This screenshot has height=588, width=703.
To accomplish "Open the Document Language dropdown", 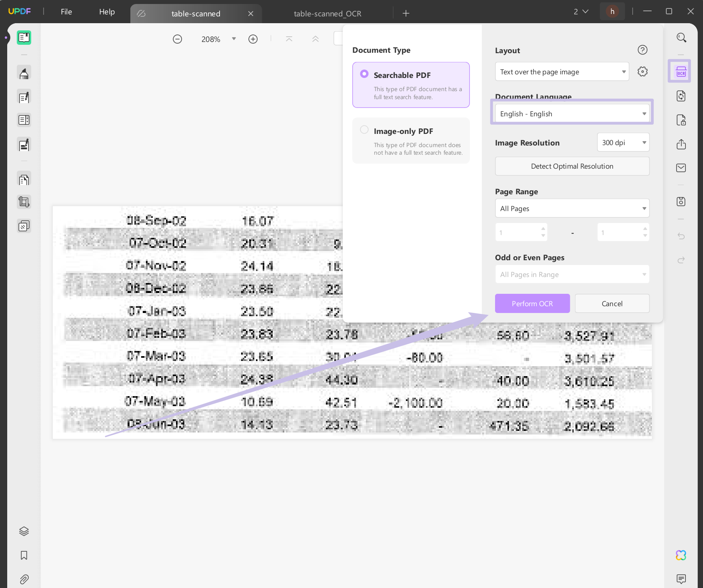I will pos(571,113).
